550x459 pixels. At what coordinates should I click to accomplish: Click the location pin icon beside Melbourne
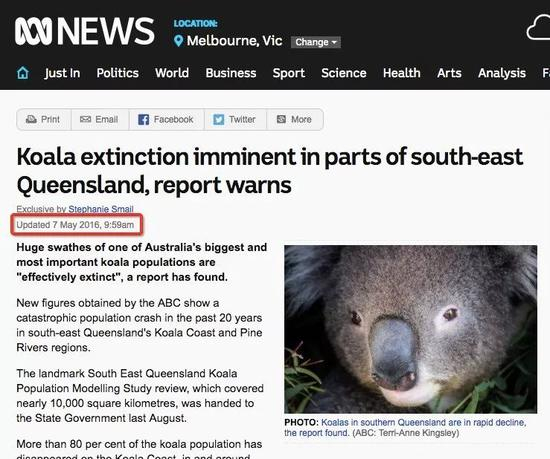pos(179,41)
